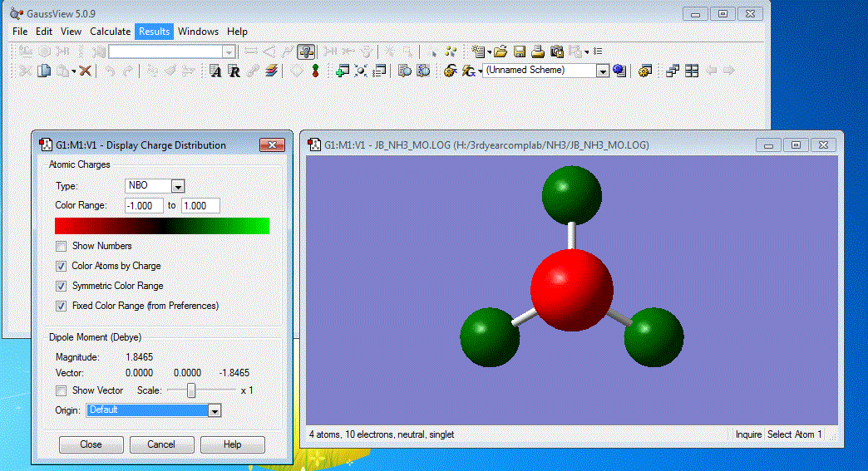Enable the Show Numbers checkbox
The width and height of the screenshot is (868, 471).
(x=61, y=246)
